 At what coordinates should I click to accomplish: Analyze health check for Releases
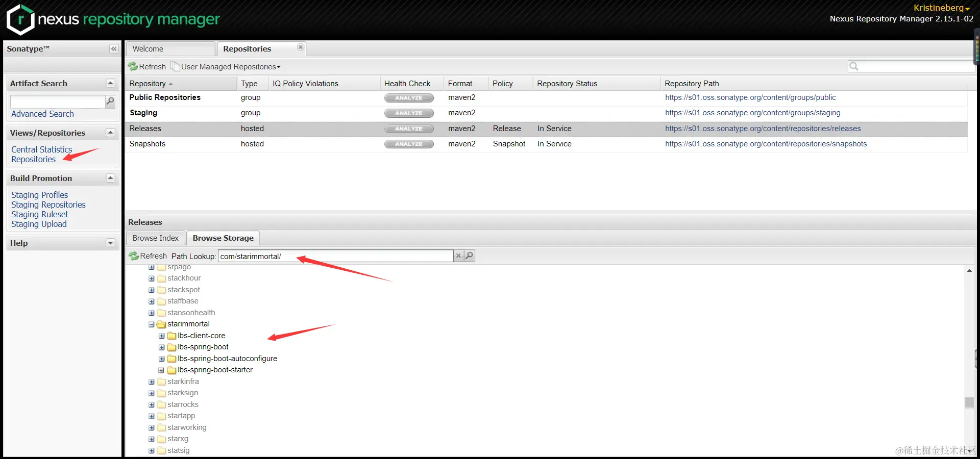click(x=409, y=129)
